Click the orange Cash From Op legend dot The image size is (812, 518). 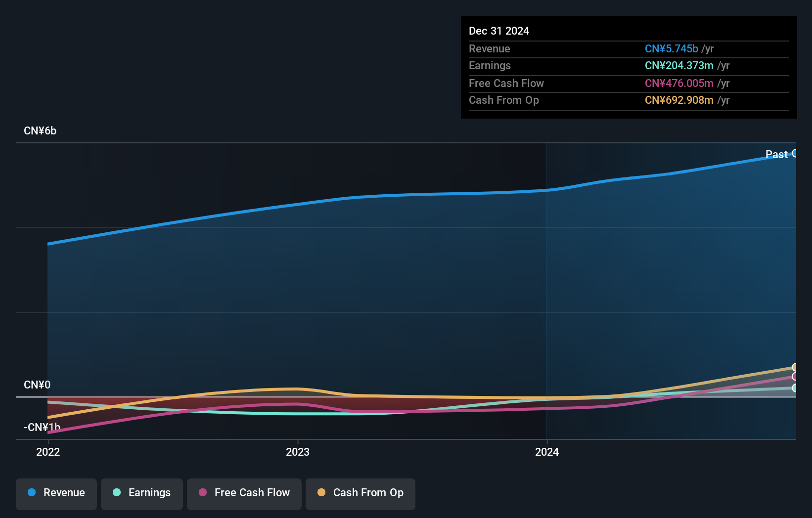(321, 492)
